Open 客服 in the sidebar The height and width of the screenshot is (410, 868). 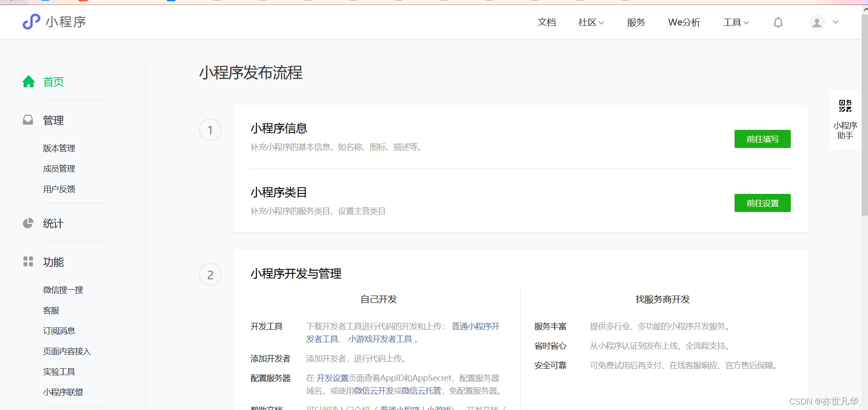point(51,310)
